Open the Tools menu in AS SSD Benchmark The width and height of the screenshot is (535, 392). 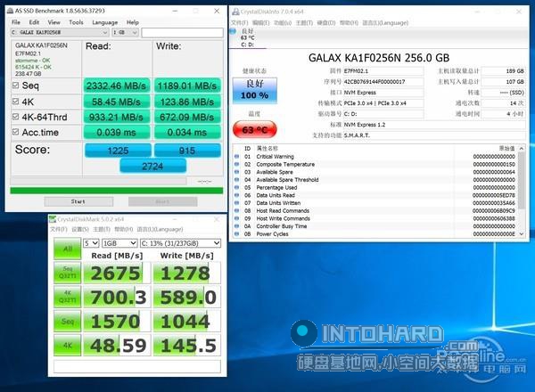pyautogui.click(x=76, y=22)
